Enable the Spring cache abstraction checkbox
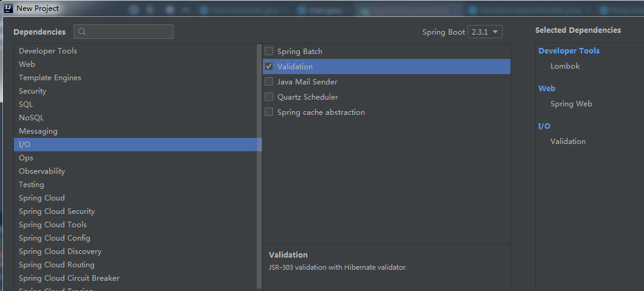Screen dimensions: 644x291 click(269, 112)
